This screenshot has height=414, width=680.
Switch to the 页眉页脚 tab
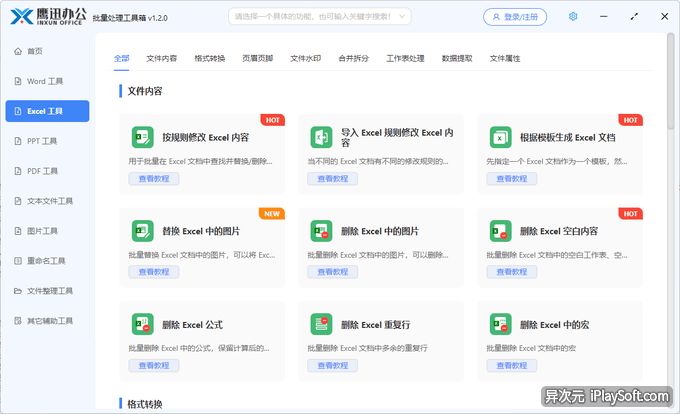(258, 59)
